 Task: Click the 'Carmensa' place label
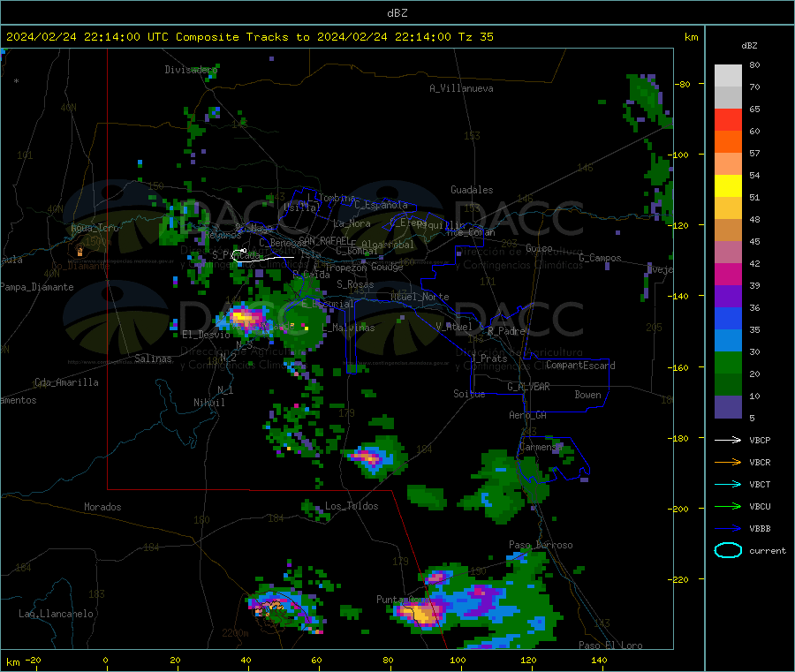pos(541,447)
